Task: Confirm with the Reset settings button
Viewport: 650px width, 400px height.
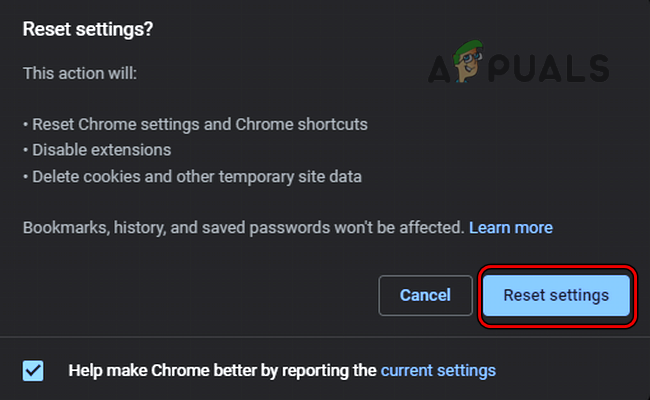Action: [556, 296]
